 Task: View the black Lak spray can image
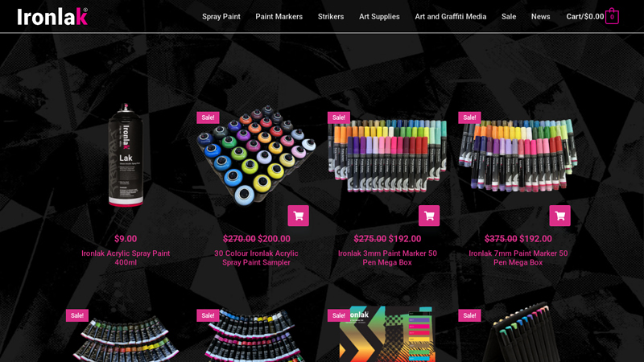(126, 155)
